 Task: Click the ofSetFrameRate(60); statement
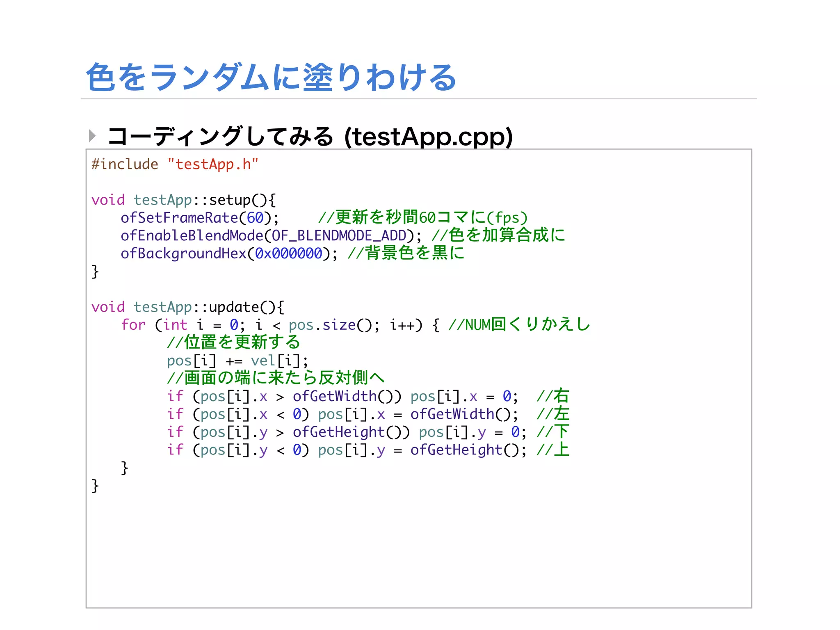click(200, 218)
